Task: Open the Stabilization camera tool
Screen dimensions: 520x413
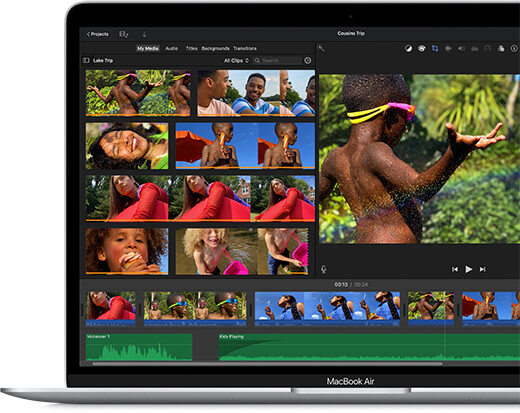Action: point(448,49)
